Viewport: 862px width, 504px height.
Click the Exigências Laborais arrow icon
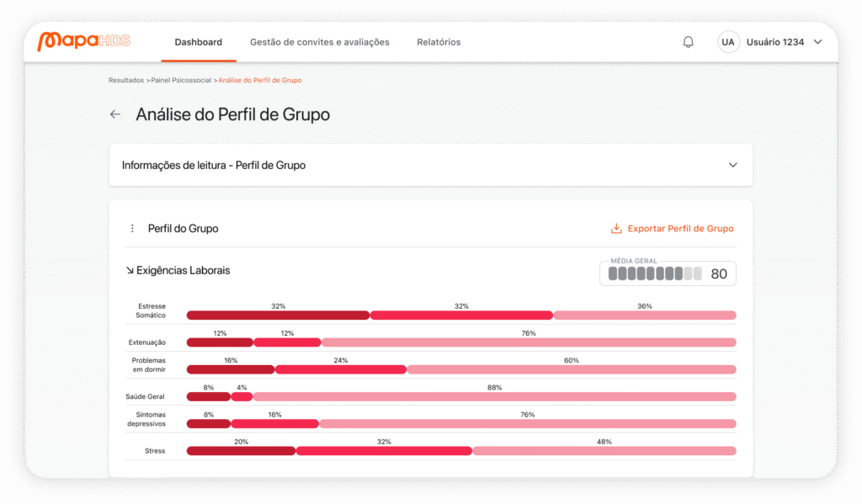130,271
